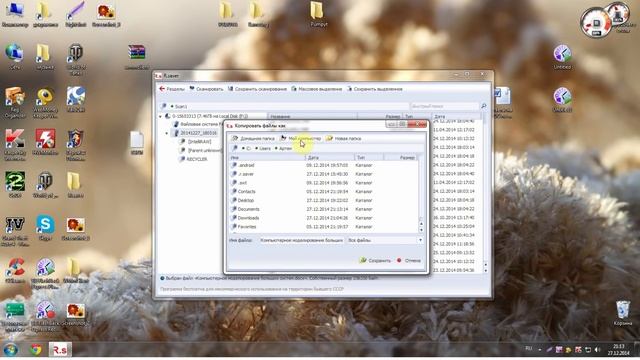The image size is (640, 360).
Task: Click the Desktop folder icon in dialog list
Action: [234, 200]
